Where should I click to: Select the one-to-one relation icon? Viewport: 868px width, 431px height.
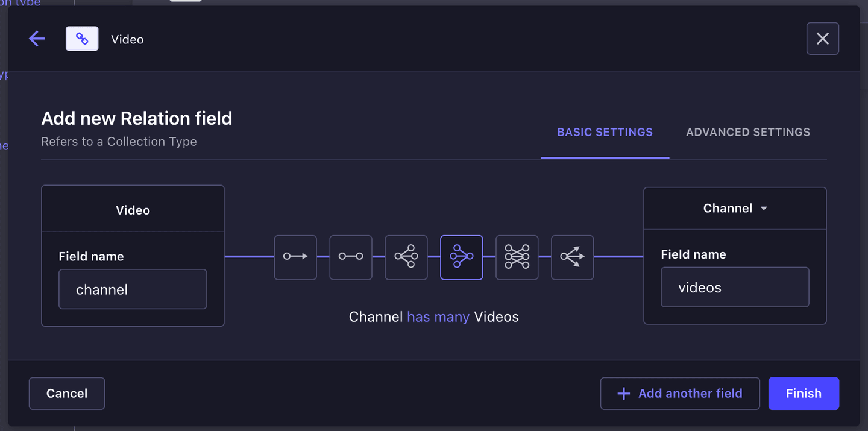pyautogui.click(x=350, y=257)
